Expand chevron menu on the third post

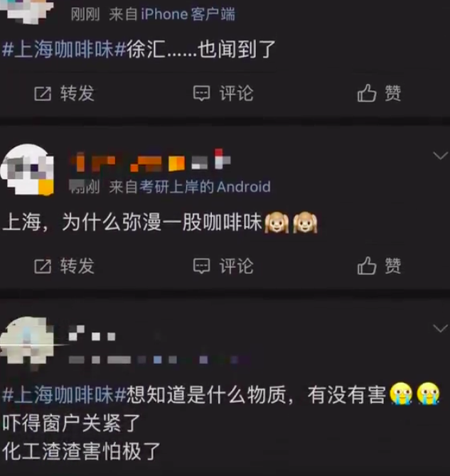pyautogui.click(x=440, y=328)
